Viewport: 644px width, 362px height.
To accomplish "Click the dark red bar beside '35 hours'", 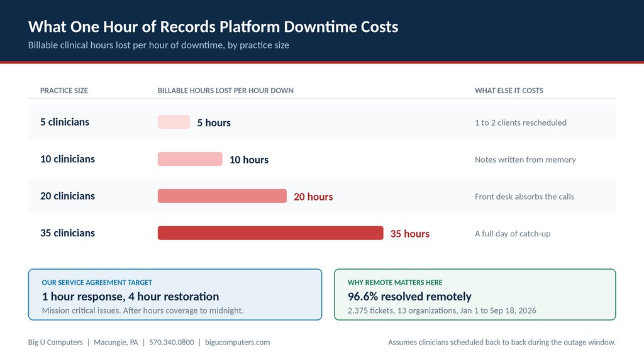I will 270,233.
